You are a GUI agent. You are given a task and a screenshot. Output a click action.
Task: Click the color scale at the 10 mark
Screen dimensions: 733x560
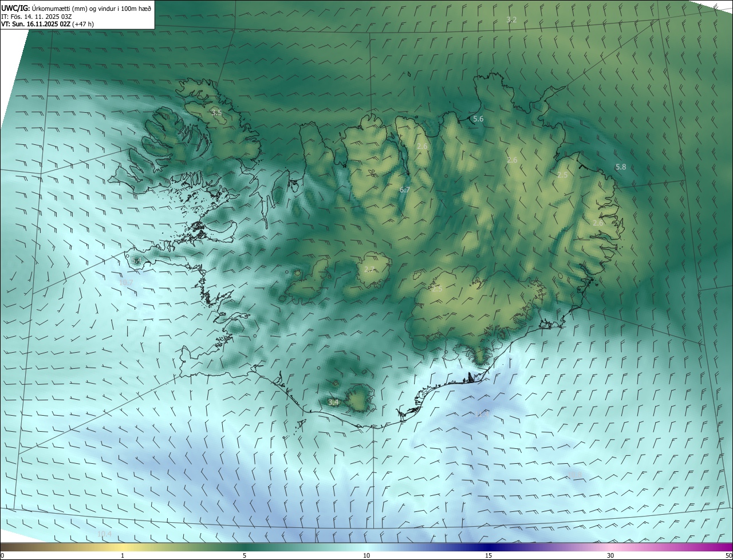366,555
